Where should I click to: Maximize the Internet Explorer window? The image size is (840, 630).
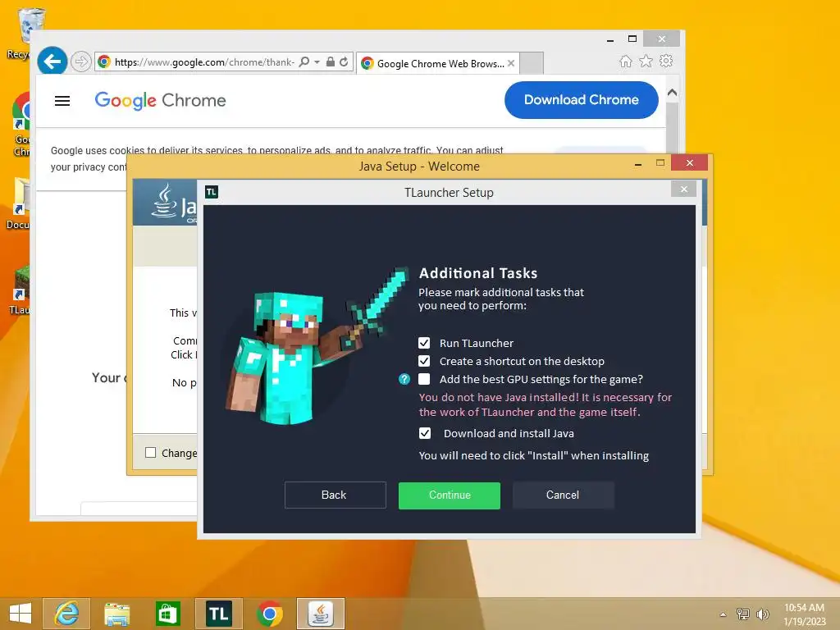coord(632,39)
